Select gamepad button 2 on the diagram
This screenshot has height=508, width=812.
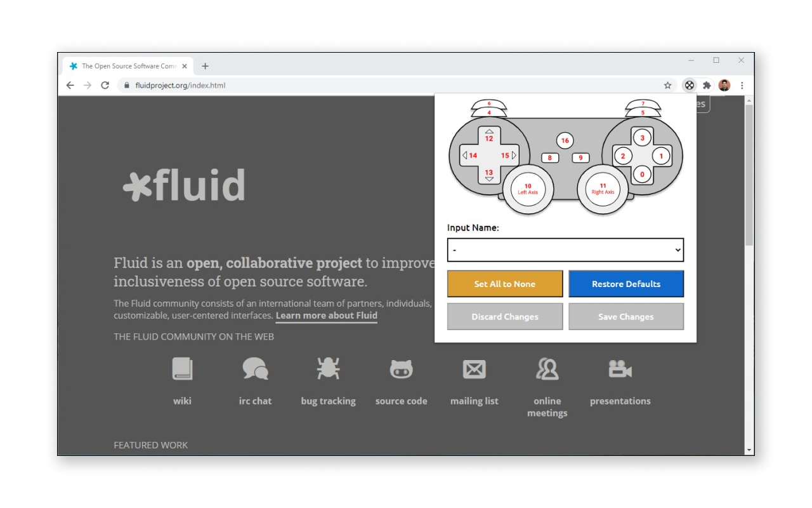tap(623, 156)
